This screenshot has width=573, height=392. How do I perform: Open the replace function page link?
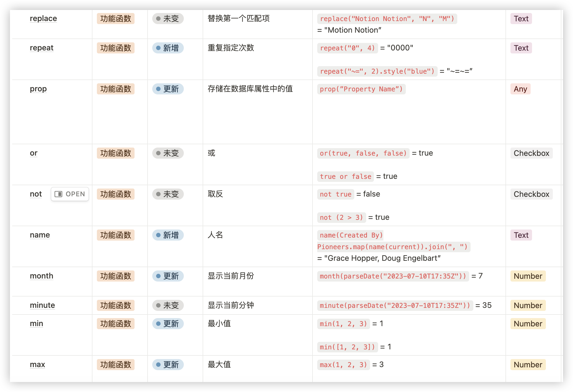pos(43,19)
